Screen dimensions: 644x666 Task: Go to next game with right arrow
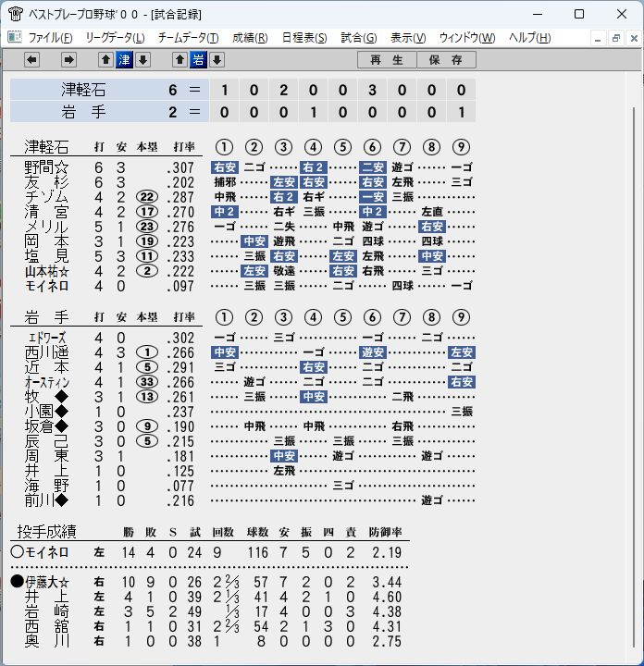68,60
